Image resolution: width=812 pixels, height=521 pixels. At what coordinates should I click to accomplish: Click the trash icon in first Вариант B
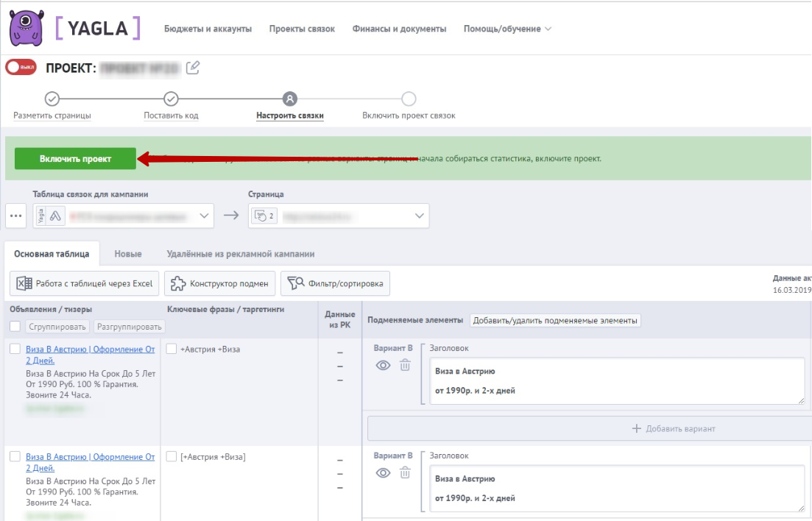(405, 365)
